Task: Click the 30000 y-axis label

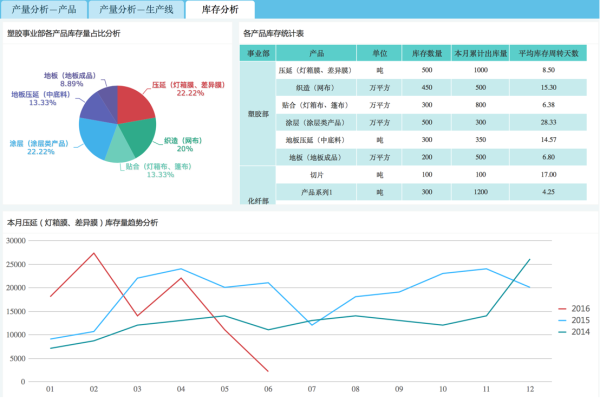Action: [16, 241]
